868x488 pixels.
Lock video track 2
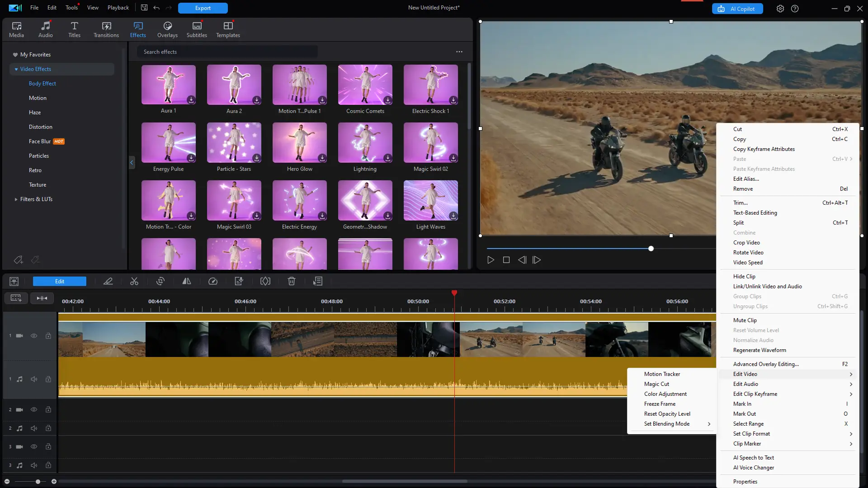[48, 409]
